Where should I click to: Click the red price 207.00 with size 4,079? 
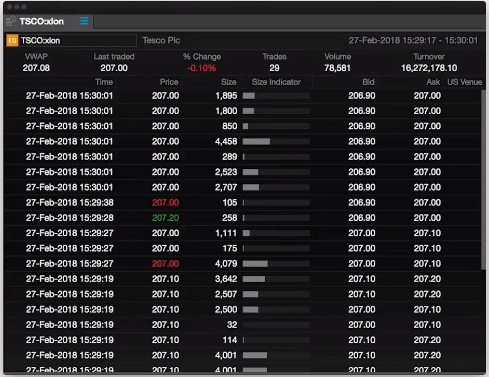(x=165, y=264)
